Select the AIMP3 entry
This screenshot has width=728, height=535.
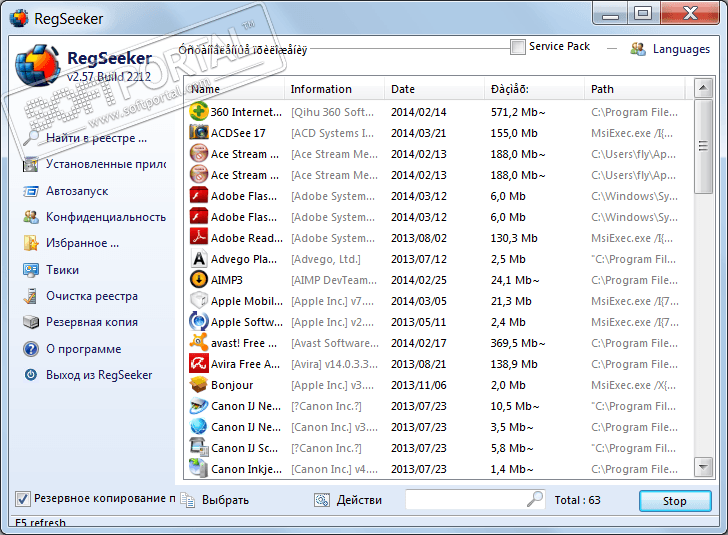[x=227, y=280]
